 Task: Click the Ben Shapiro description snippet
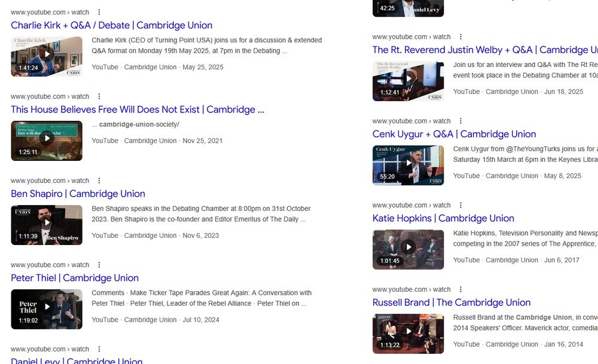coord(201,214)
